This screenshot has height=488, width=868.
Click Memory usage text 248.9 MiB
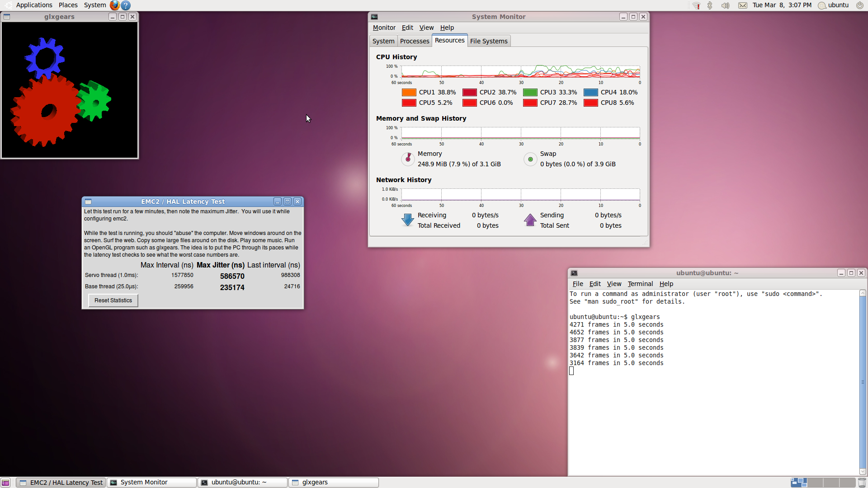pyautogui.click(x=459, y=164)
